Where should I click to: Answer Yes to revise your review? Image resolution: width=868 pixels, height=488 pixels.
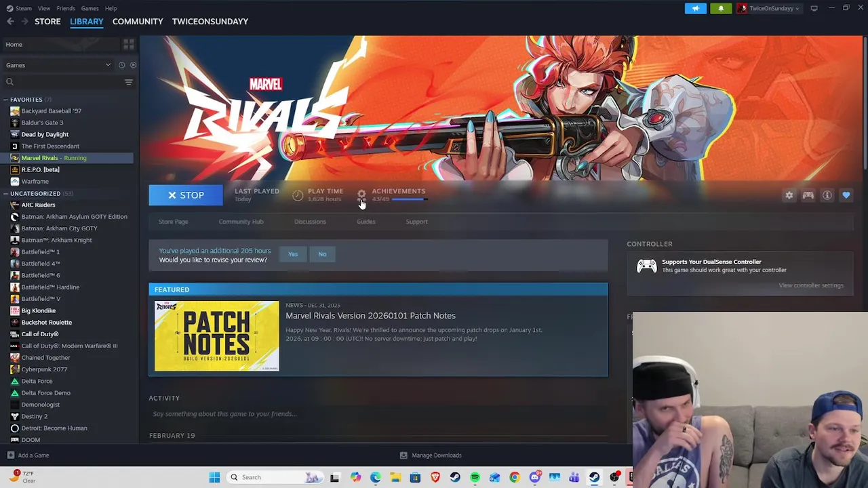293,254
